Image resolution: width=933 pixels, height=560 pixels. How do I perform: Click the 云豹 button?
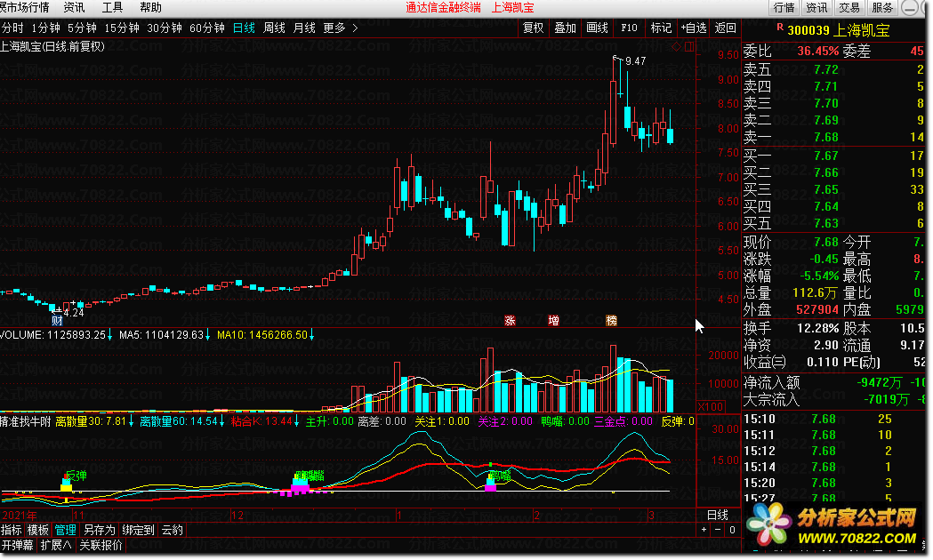[x=173, y=530]
